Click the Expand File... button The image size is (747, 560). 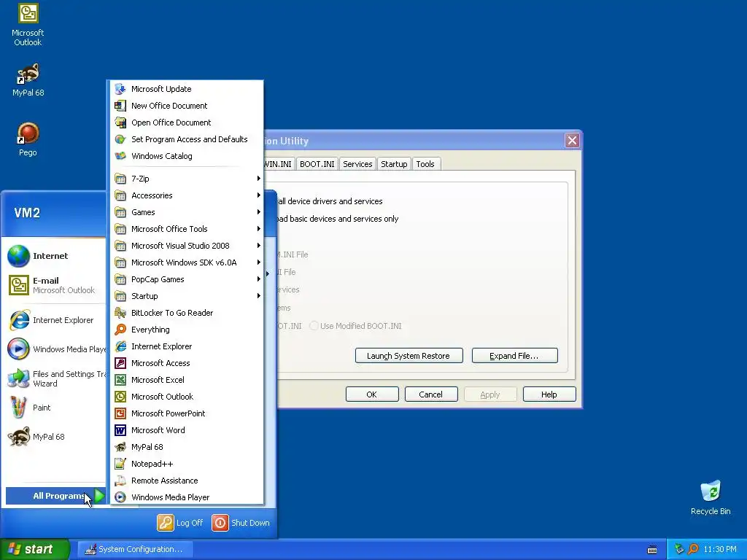click(514, 356)
